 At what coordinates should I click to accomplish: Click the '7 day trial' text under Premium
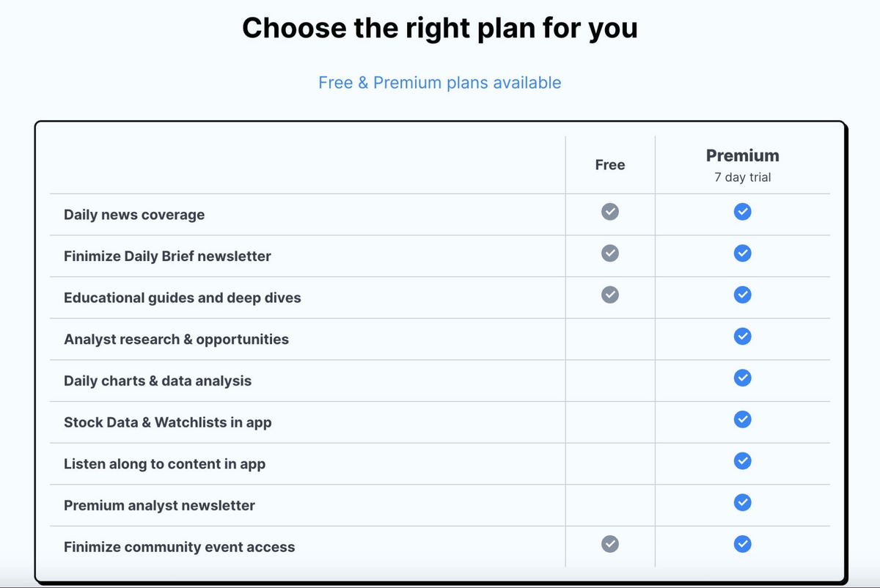743,177
